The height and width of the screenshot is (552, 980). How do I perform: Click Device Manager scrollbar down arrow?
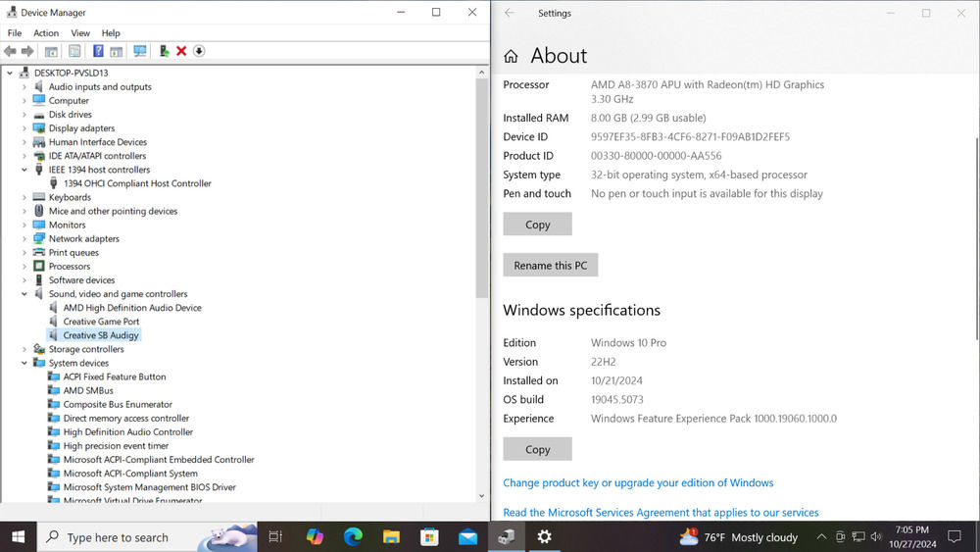coord(481,496)
